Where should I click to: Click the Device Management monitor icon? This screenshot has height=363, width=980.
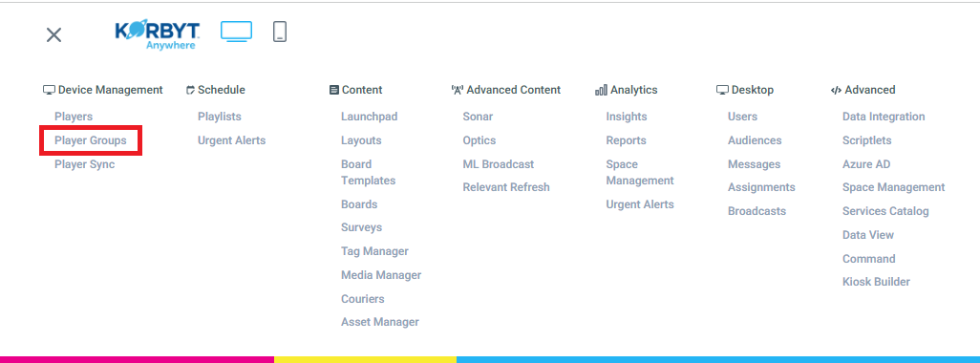click(49, 90)
